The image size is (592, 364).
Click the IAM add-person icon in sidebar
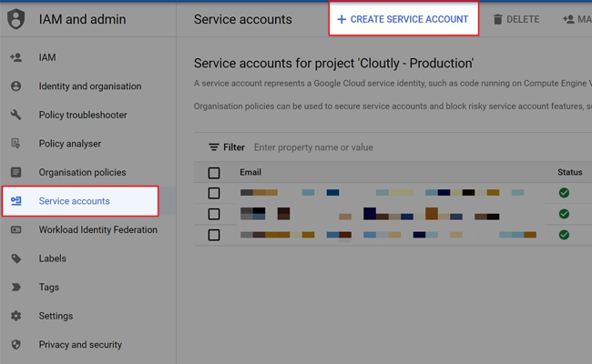15,57
